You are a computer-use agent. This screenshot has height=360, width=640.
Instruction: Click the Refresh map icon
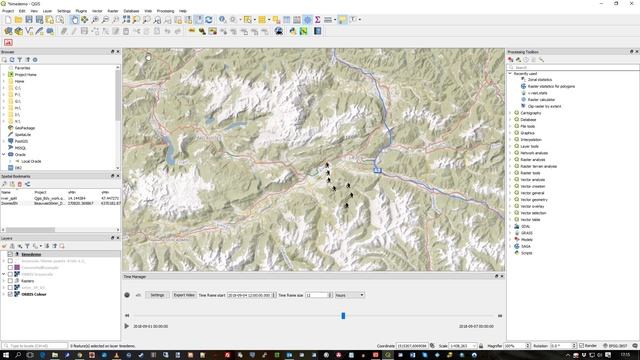click(x=209, y=20)
